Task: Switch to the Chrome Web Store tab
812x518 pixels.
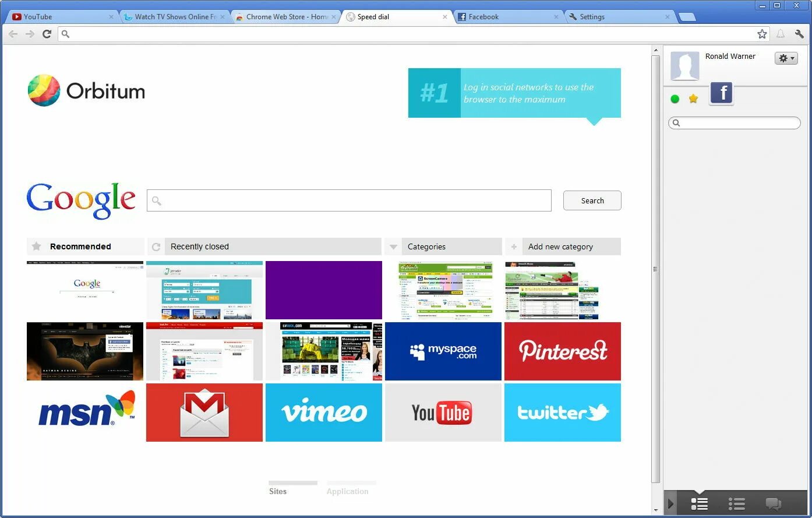Action: 287,17
